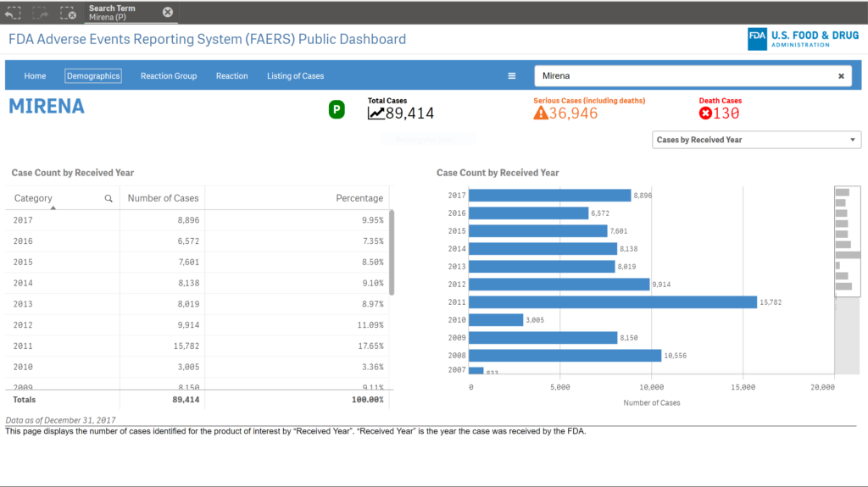The width and height of the screenshot is (868, 487).
Task: Click the Death Cases red X icon
Action: point(705,113)
